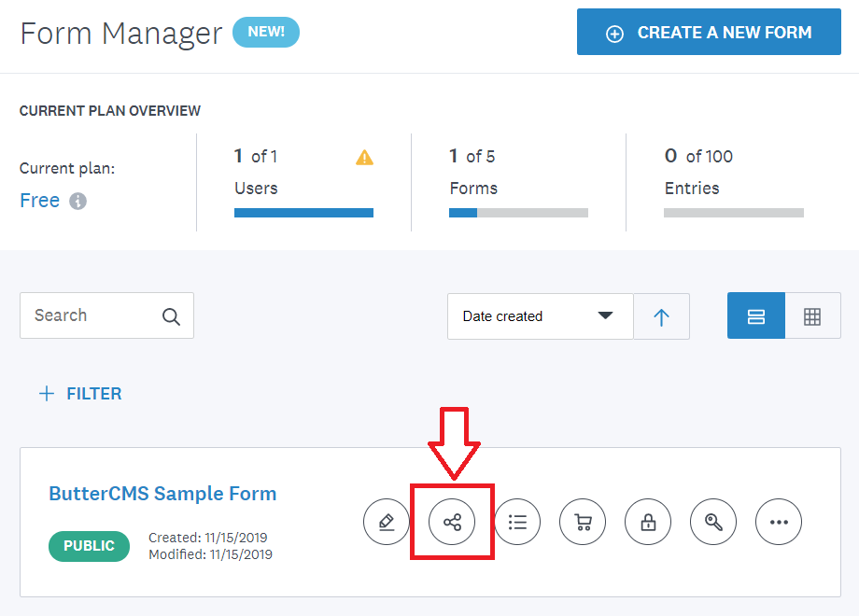
Task: Click the edit form pencil icon
Action: pos(387,522)
